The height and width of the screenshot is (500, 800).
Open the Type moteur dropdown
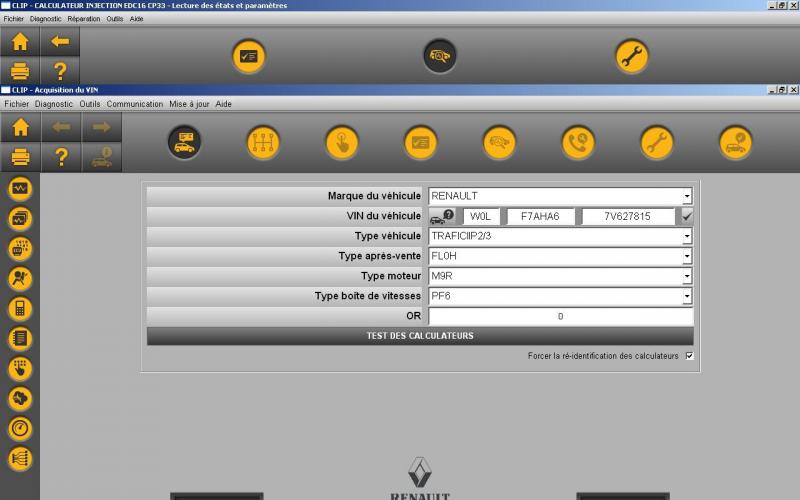pos(687,276)
